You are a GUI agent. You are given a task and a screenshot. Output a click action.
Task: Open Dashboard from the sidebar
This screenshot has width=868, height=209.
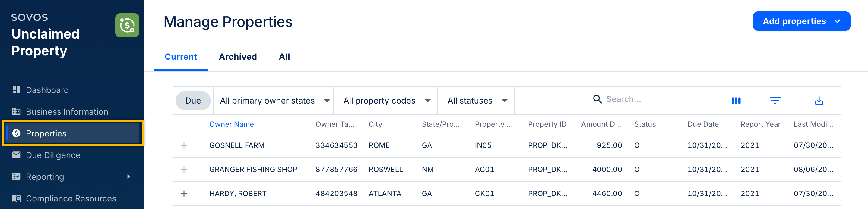[47, 90]
